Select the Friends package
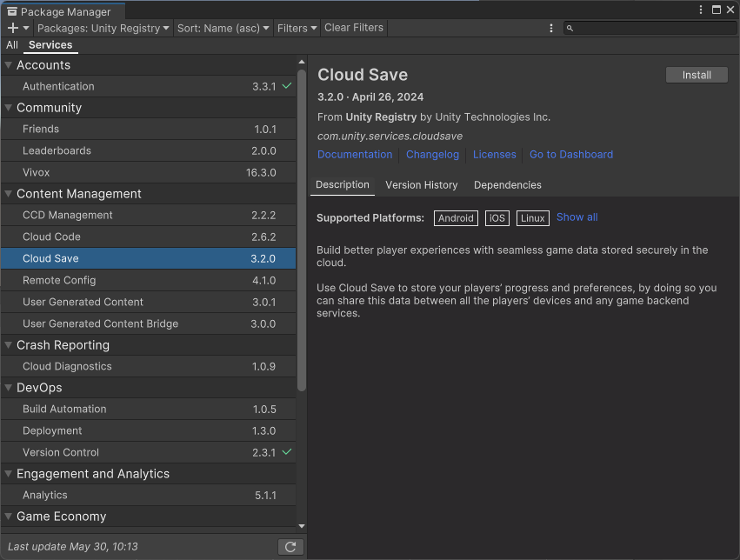 148,129
